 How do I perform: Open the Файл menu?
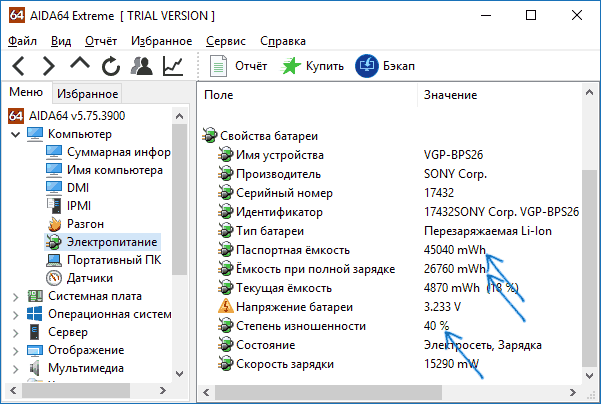[22, 41]
